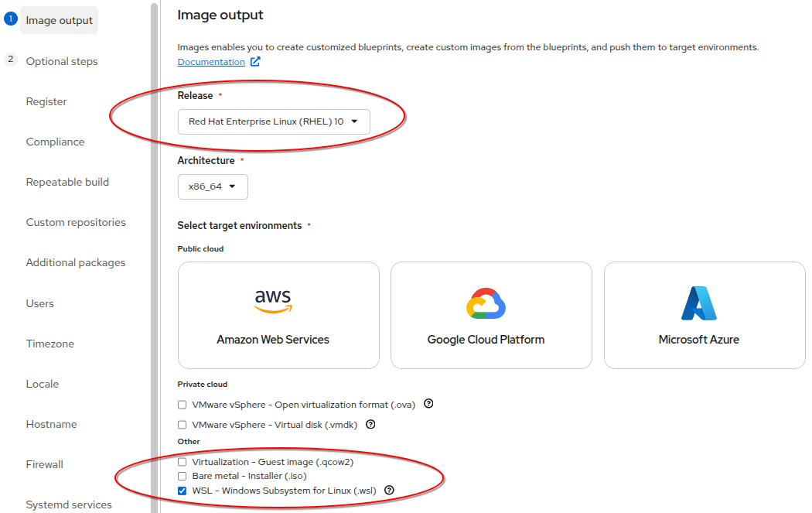This screenshot has width=812, height=513.
Task: Click the Google Cloud Platform logo
Action: pos(486,303)
